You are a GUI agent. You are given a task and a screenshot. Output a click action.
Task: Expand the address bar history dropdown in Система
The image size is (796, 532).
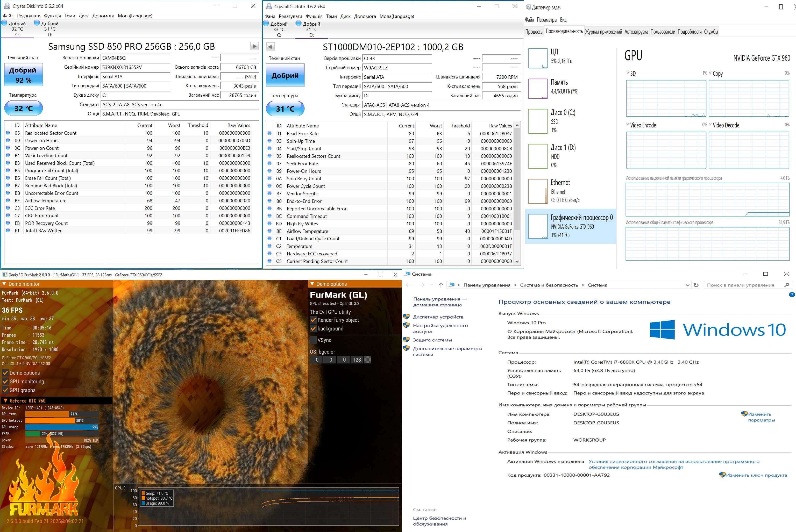tap(687, 285)
